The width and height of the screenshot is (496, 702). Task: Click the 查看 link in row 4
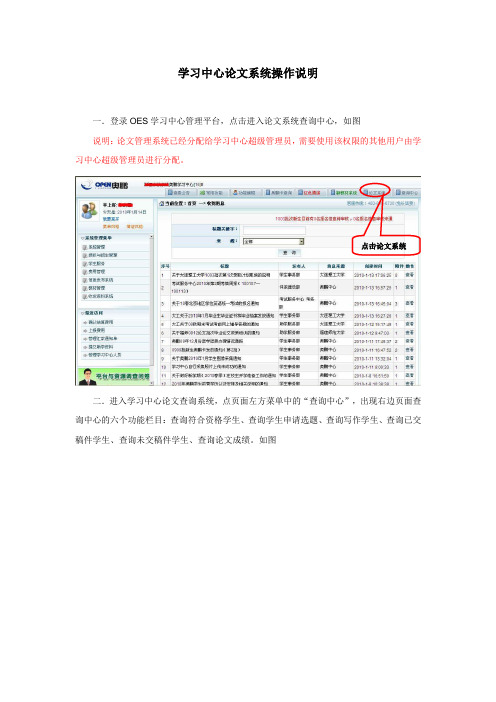click(410, 316)
